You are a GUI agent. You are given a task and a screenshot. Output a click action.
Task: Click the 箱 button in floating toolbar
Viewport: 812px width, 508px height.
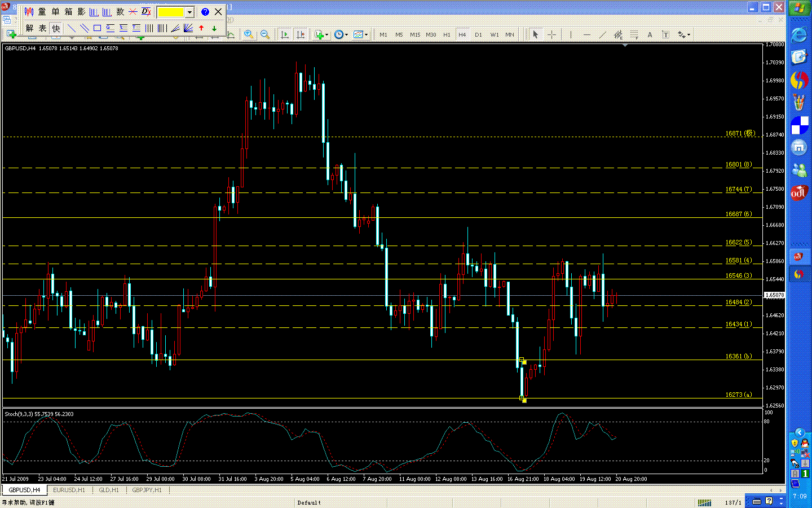pos(68,12)
